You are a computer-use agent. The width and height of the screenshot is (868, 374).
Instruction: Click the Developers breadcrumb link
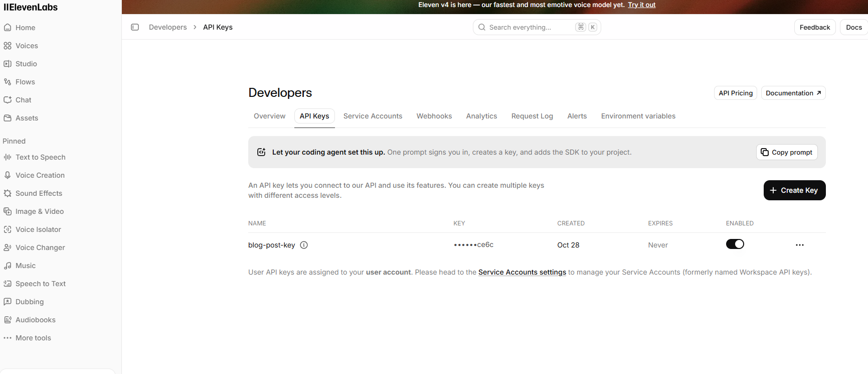click(x=167, y=27)
